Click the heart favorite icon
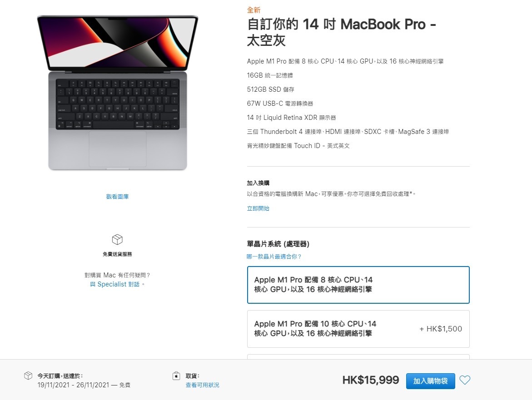 465,380
